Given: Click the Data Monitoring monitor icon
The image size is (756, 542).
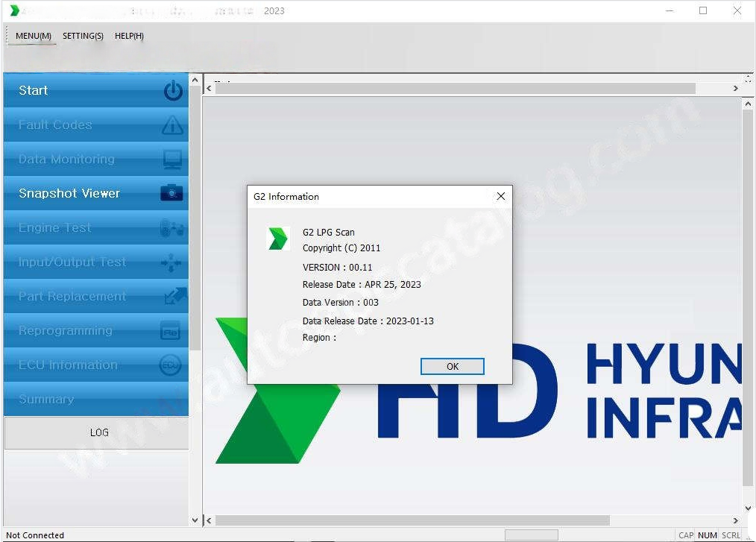Looking at the screenshot, I should tap(172, 160).
